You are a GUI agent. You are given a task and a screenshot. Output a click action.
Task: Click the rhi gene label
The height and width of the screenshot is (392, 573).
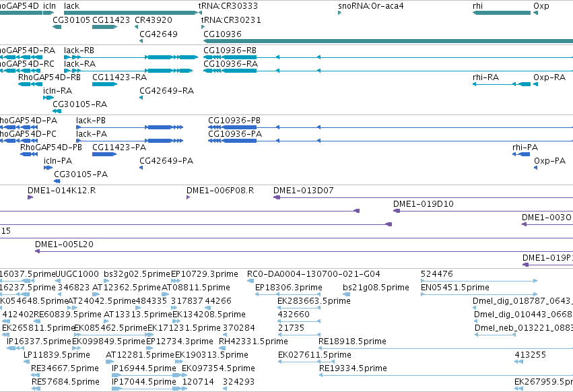477,6
